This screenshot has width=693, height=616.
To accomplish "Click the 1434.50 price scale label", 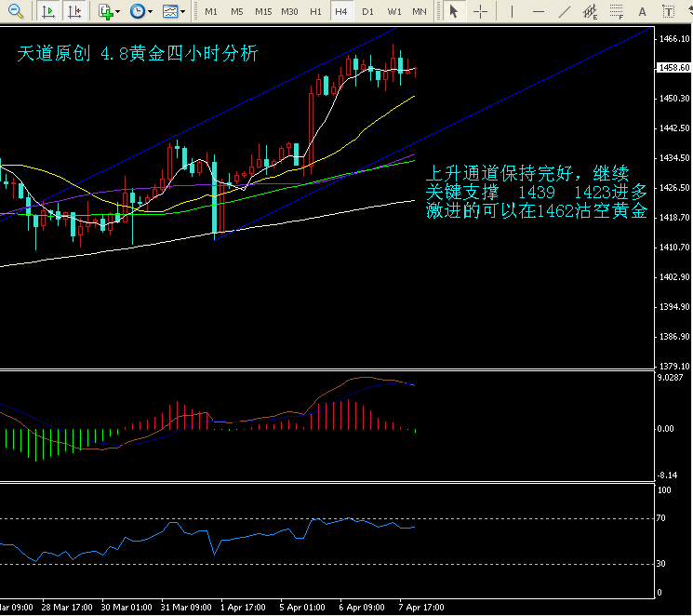I will [674, 158].
